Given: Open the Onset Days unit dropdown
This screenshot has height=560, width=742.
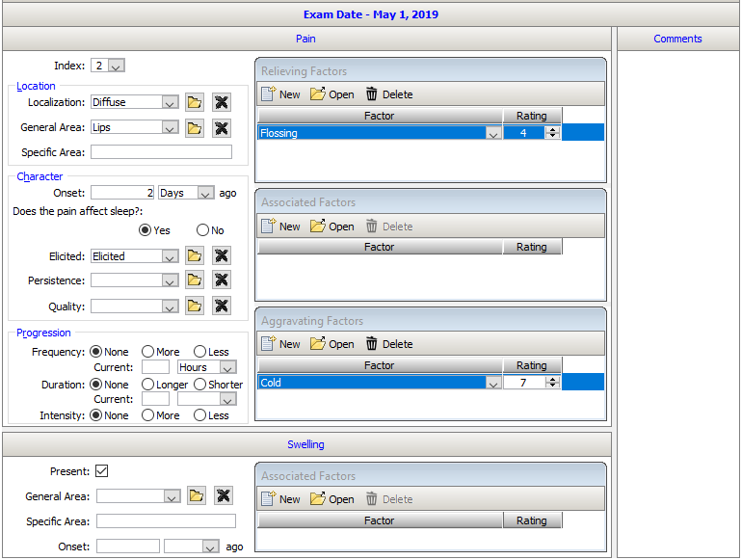Looking at the screenshot, I should pos(204,193).
